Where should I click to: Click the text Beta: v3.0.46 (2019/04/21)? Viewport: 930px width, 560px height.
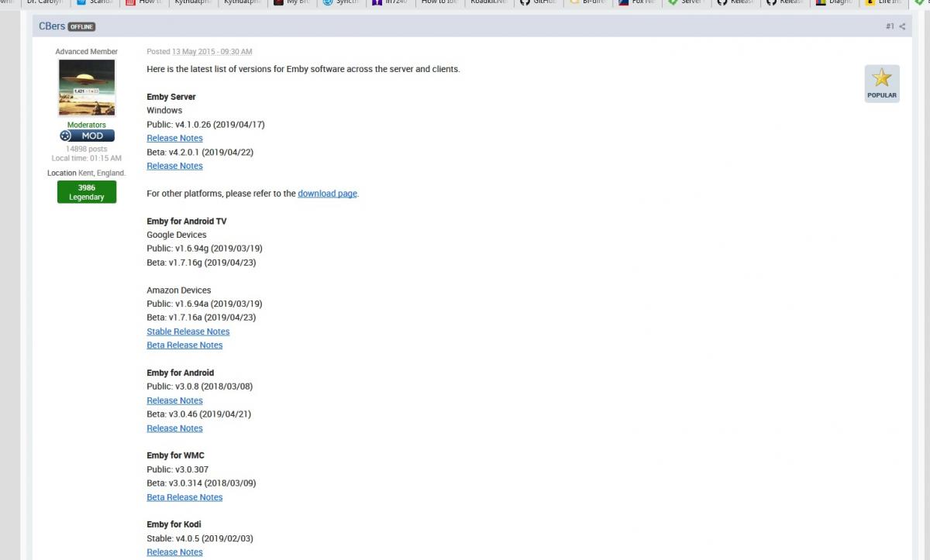199,414
